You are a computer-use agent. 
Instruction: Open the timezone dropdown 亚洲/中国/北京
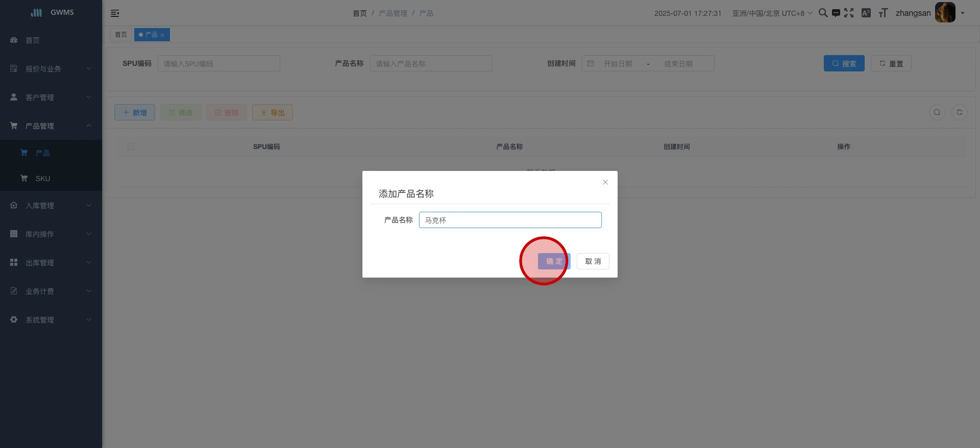tap(772, 13)
